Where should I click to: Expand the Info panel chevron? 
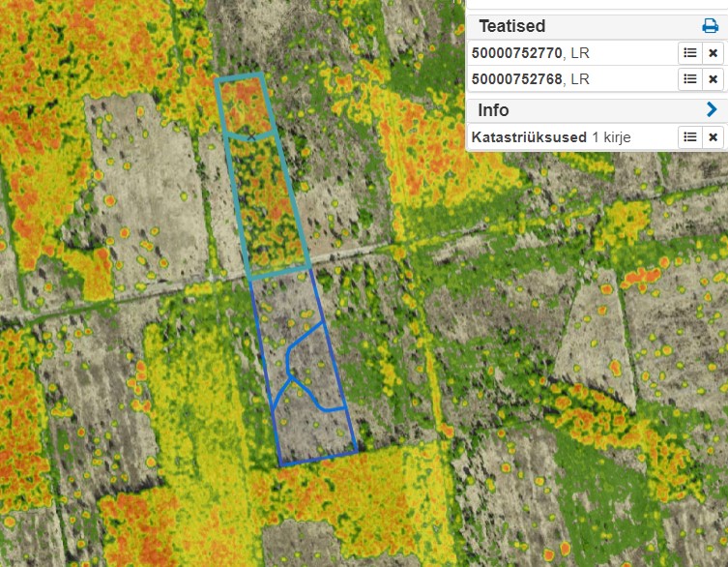tap(712, 109)
